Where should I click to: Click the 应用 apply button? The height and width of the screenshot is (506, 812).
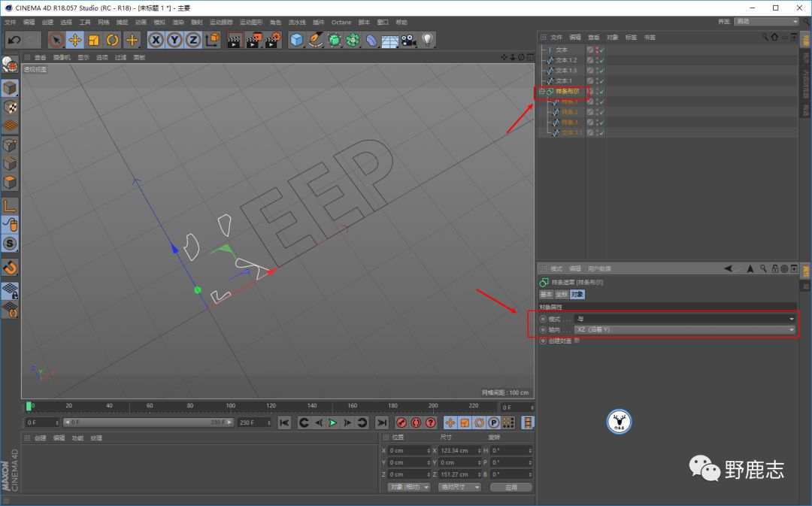pyautogui.click(x=511, y=487)
